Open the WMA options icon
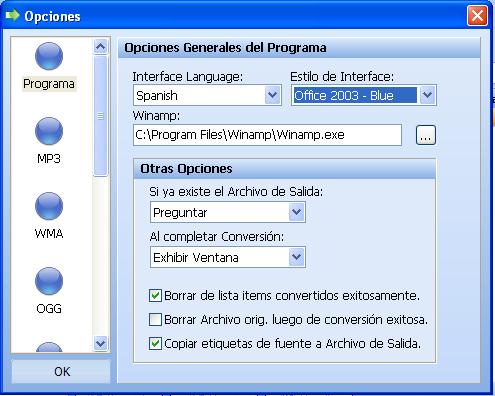This screenshot has height=396, width=495. click(49, 206)
